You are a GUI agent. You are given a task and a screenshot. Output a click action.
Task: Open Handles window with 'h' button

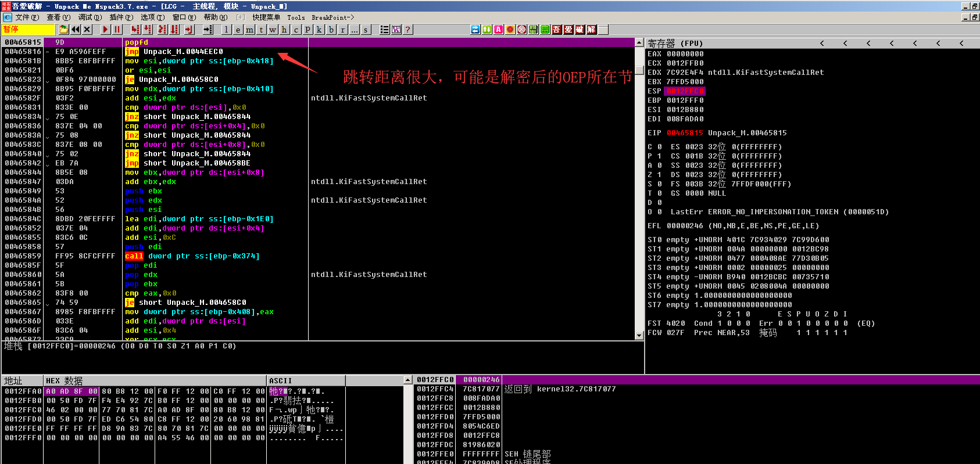point(284,29)
